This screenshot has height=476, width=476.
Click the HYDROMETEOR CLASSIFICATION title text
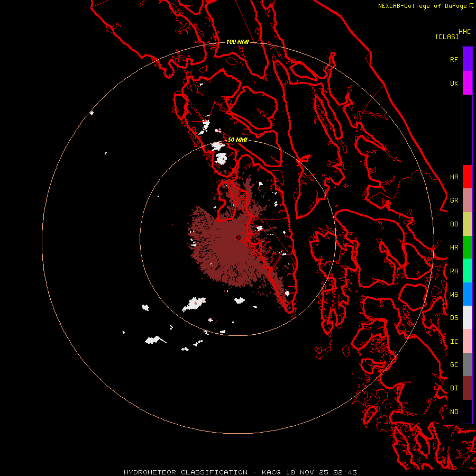tap(186, 472)
